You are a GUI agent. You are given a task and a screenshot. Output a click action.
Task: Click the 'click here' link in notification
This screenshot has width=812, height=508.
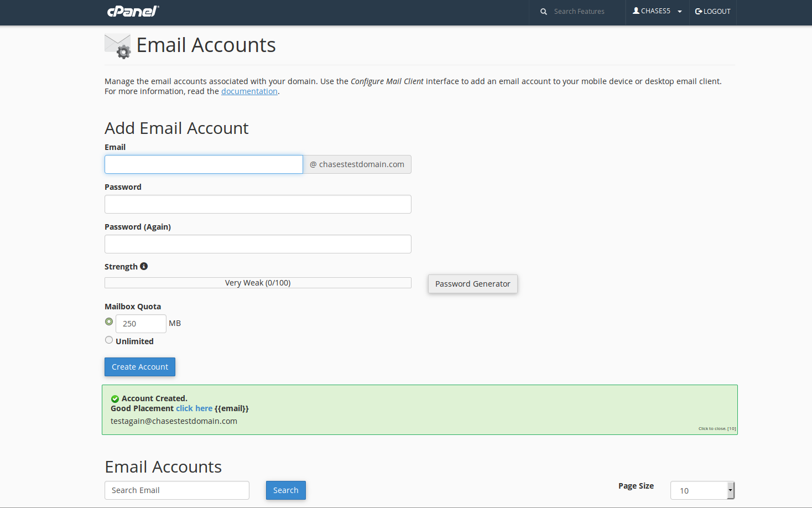tap(194, 408)
